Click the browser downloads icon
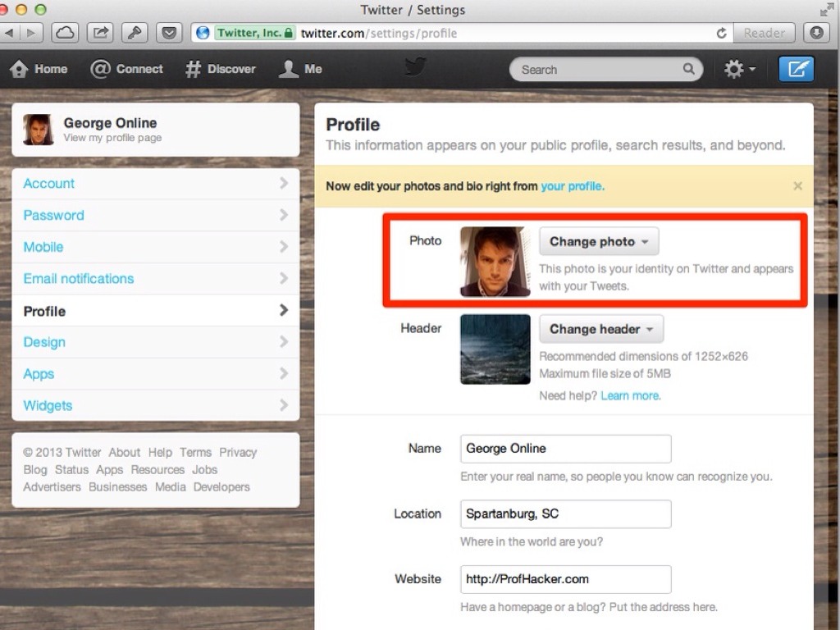Viewport: 840px width, 630px height. (816, 33)
